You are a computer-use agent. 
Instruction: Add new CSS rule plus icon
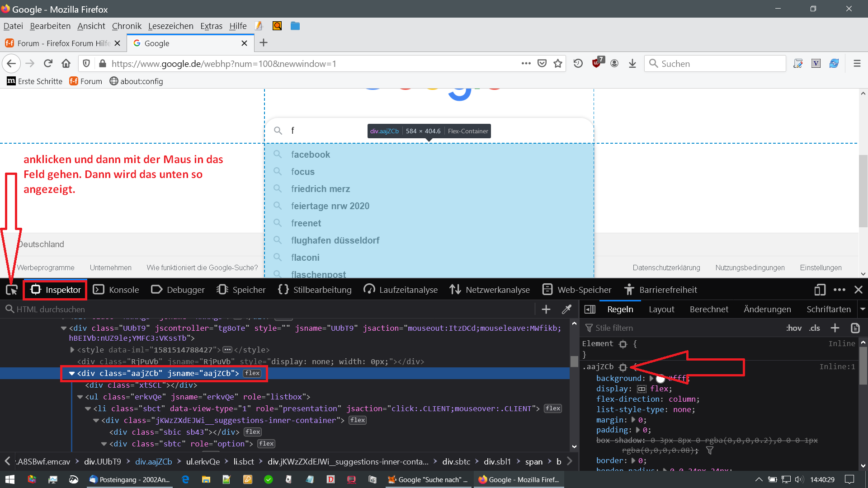point(835,328)
